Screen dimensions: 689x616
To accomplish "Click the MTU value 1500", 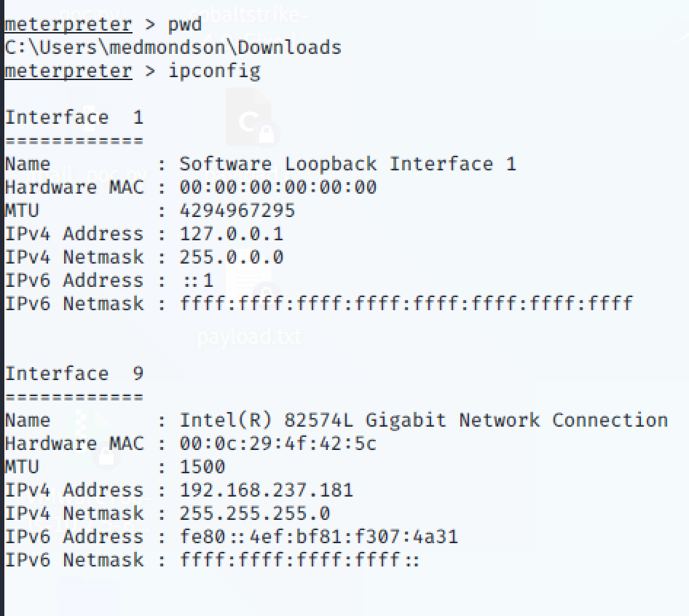I will pos(202,467).
